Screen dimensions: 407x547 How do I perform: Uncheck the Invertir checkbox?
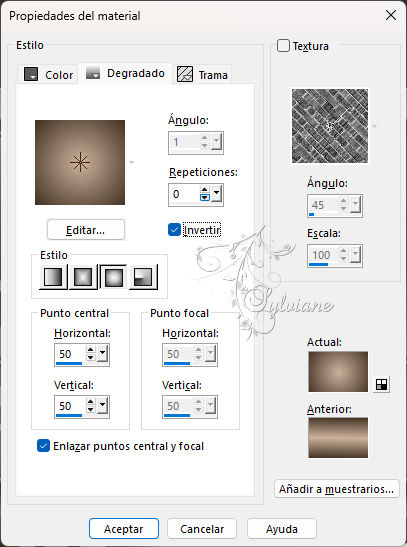174,230
